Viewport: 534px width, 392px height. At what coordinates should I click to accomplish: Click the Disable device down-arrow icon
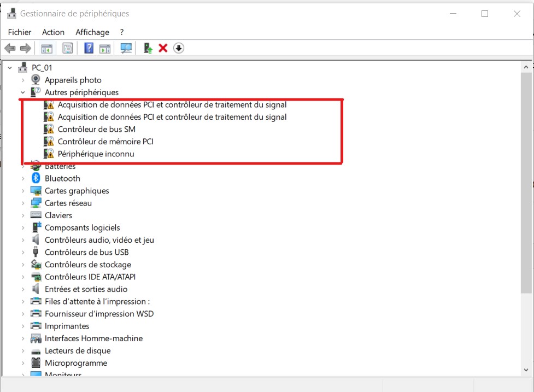coord(178,48)
